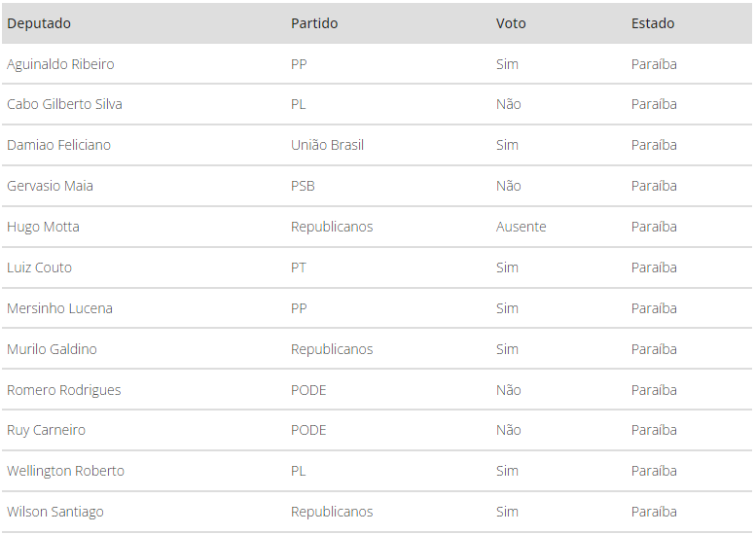The height and width of the screenshot is (535, 756).
Task: Click Wilson Santiago's Republicanos party cell
Action: [x=332, y=512]
